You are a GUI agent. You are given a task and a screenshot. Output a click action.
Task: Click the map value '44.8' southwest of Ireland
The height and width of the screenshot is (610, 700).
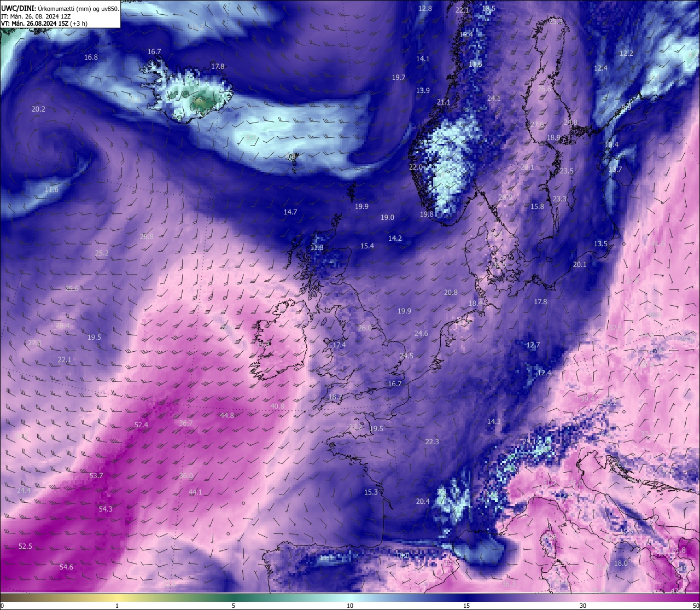(227, 416)
